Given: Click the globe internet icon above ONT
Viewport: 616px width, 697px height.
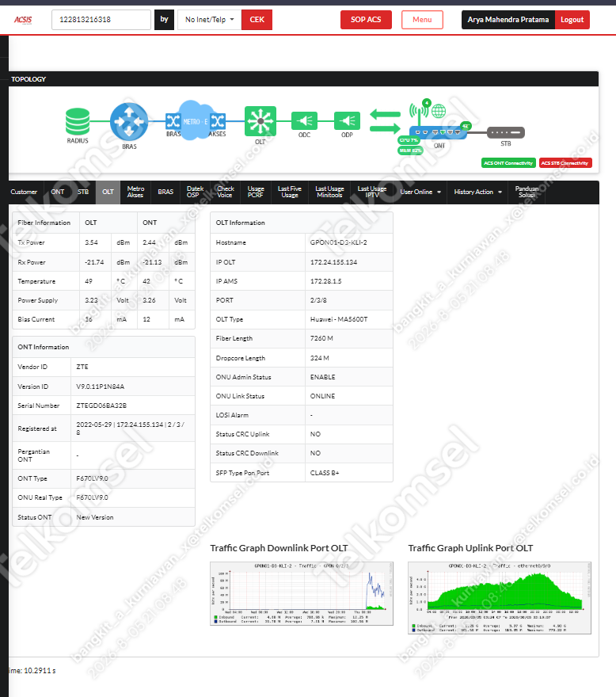Looking at the screenshot, I should pyautogui.click(x=439, y=111).
